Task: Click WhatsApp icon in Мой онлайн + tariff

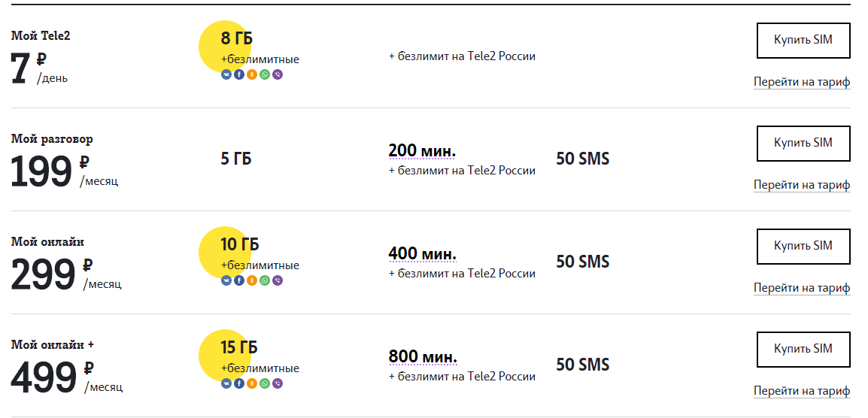Action: pyautogui.click(x=265, y=383)
